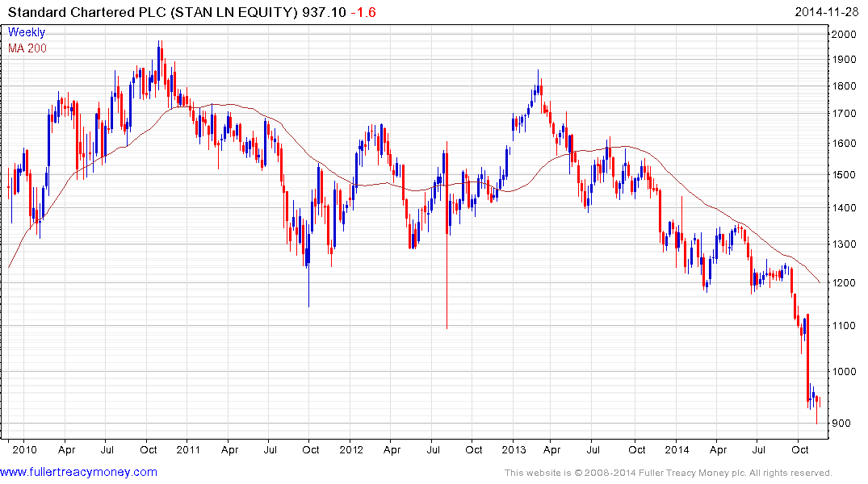Click the 2011 year label on time axis
Screen dimensions: 868x484
(x=188, y=449)
